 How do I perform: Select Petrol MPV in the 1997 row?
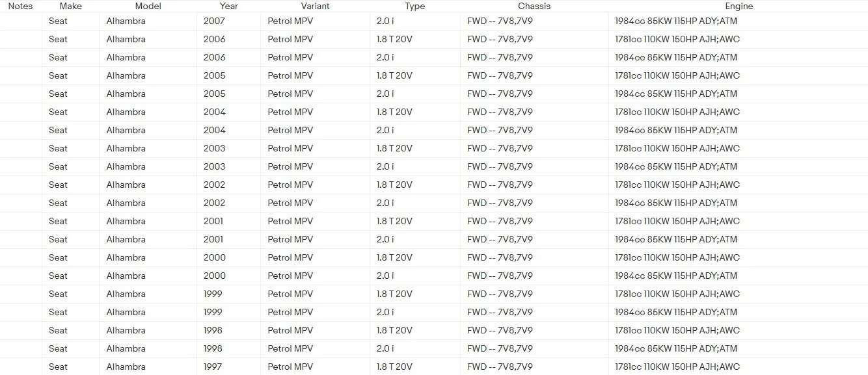click(x=290, y=367)
